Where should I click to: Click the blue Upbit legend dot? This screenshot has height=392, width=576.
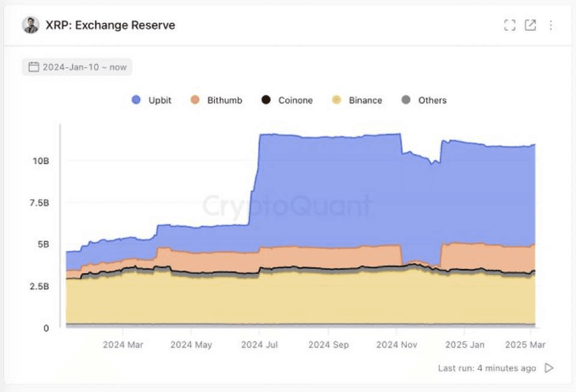tap(136, 100)
